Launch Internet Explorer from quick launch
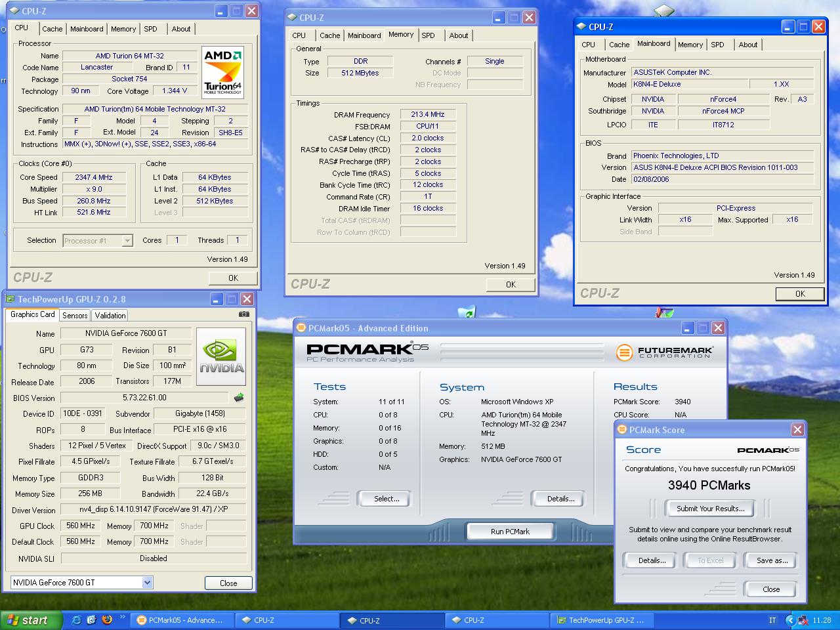 coord(77,619)
